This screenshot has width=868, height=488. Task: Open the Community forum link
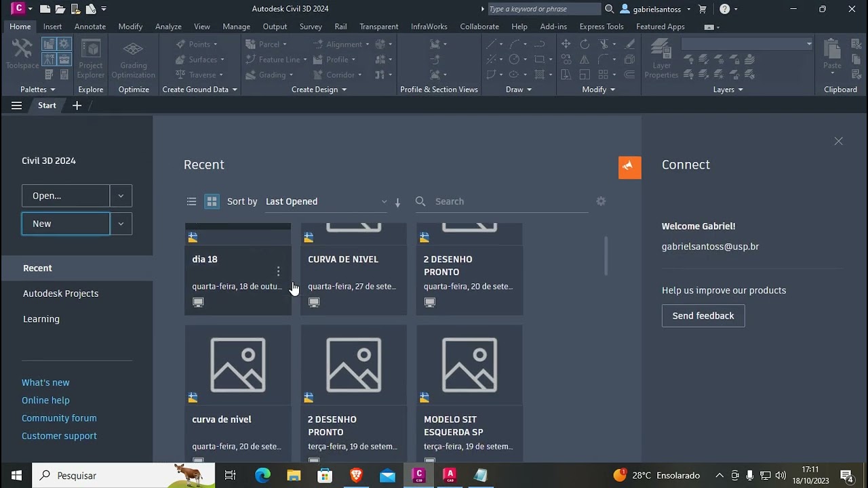tap(59, 418)
